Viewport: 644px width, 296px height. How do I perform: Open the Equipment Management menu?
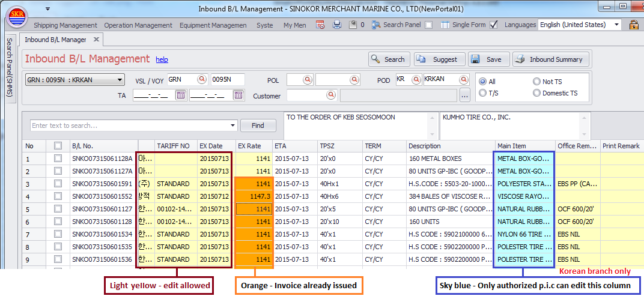point(213,25)
